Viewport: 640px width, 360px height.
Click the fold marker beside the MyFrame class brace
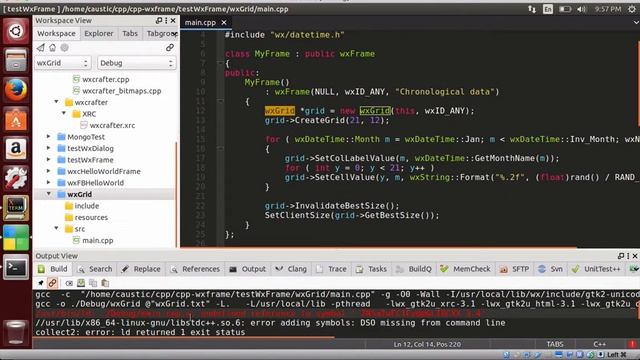(x=220, y=63)
